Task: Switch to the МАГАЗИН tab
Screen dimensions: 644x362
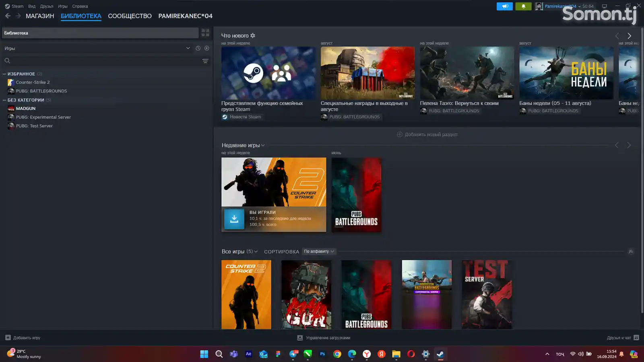Action: (40, 16)
